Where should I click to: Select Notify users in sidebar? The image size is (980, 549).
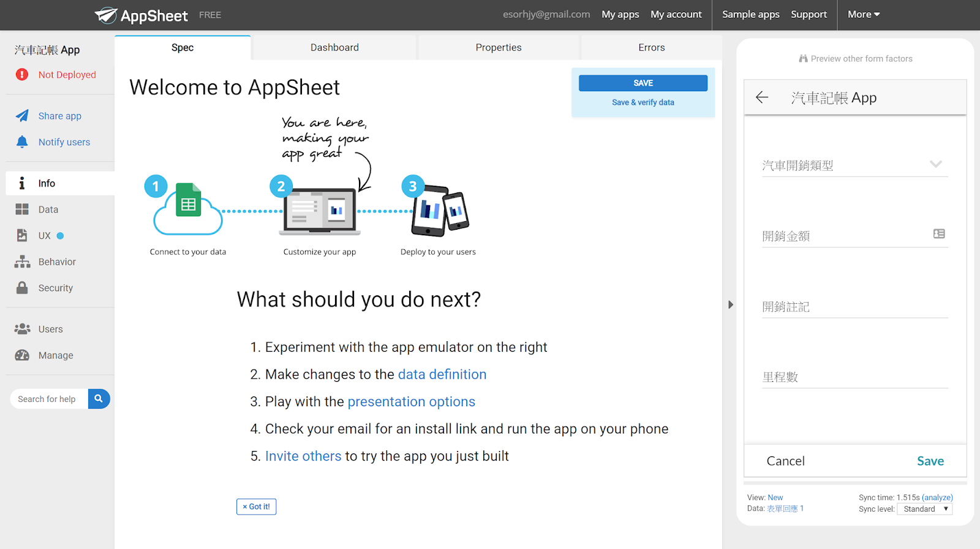pos(64,142)
